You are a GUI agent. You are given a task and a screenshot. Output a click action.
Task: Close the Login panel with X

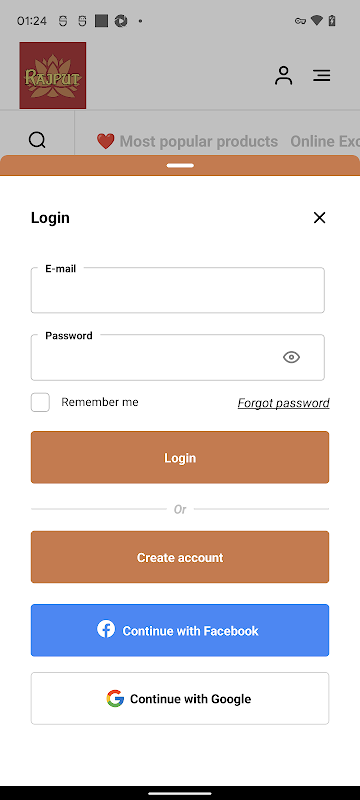[x=319, y=218]
